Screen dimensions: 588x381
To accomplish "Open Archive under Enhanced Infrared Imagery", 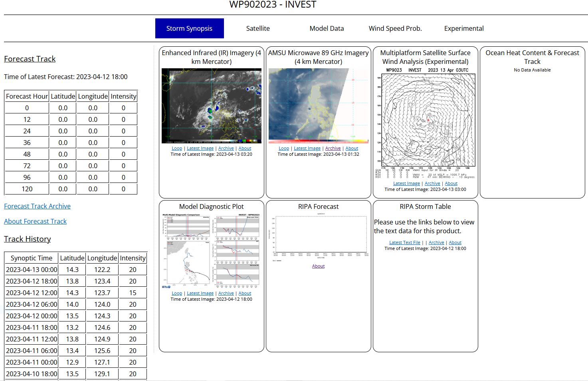I will 226,148.
